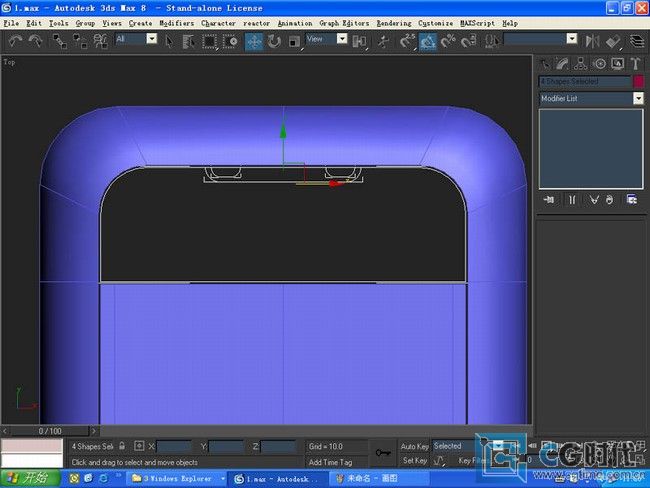Switch to the Modify command panel tab
Screen dimensions: 650x488
coord(563,63)
